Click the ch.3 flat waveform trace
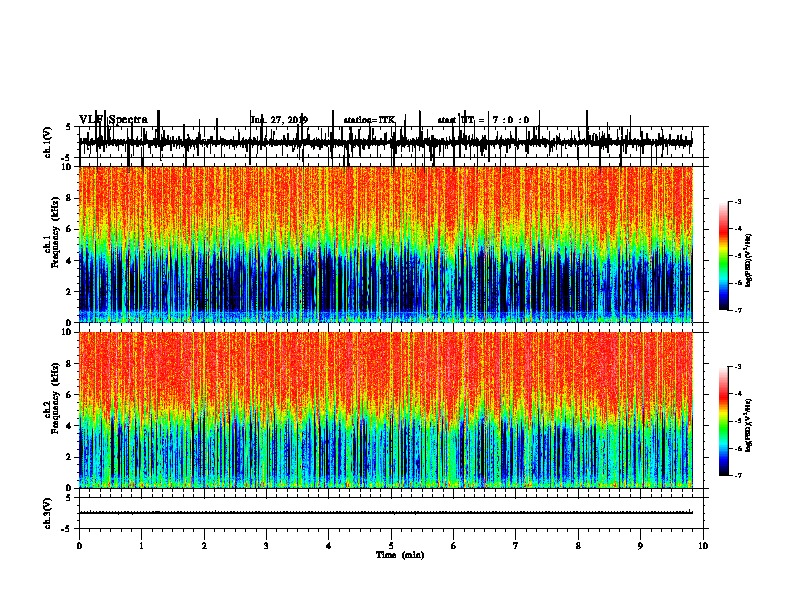Screen dimensions: 792x612 (x=386, y=513)
